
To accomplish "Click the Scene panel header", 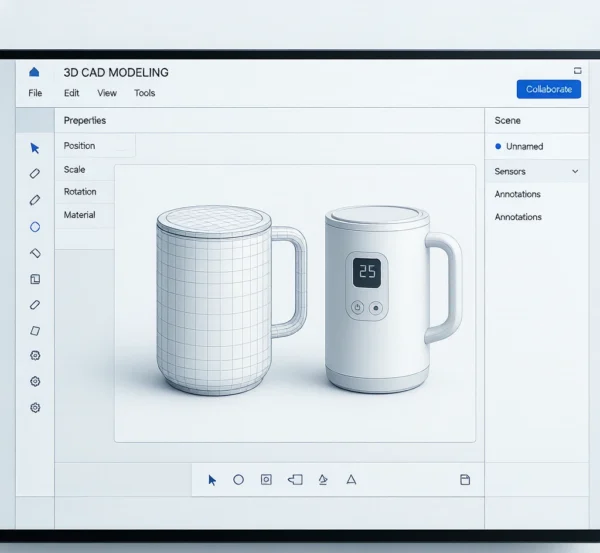I will click(x=507, y=121).
